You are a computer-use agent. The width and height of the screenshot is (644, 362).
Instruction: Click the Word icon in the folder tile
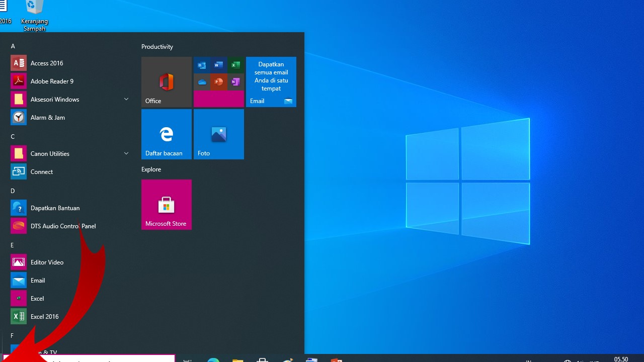click(218, 65)
